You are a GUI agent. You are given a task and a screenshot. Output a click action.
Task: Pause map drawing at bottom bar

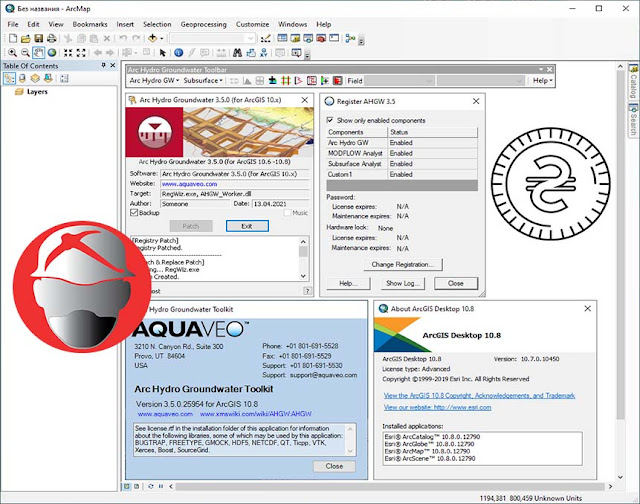[161, 486]
